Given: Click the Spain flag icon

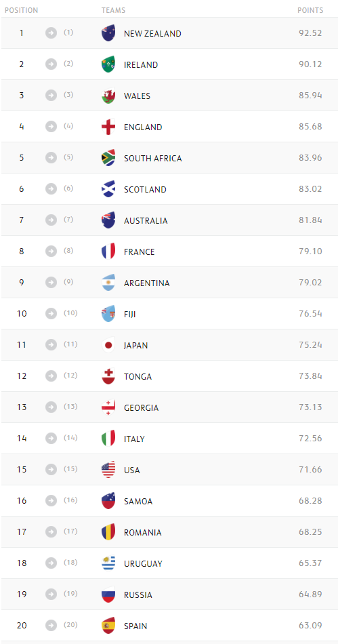Looking at the screenshot, I should coord(108,626).
